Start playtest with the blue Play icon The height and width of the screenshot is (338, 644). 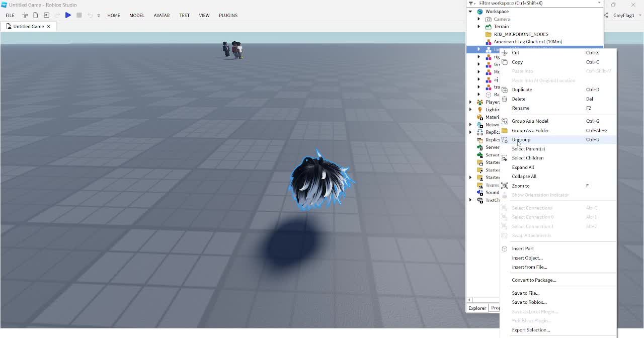tap(68, 16)
